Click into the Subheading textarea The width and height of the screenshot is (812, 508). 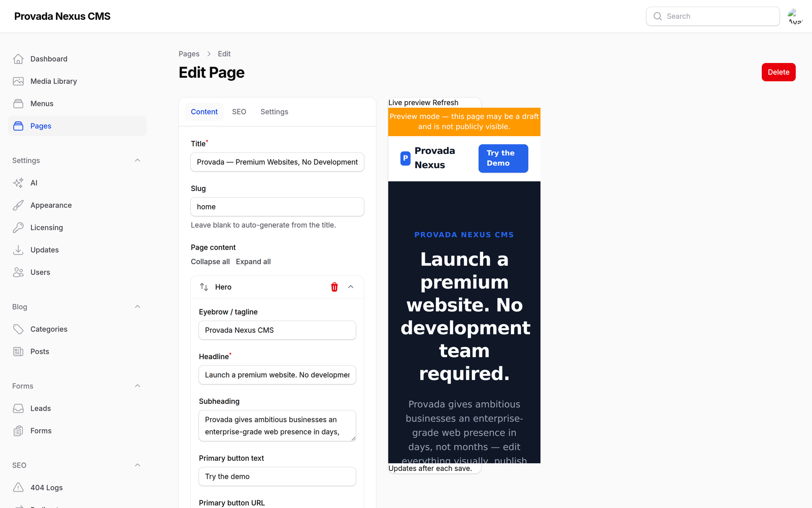[277, 426]
